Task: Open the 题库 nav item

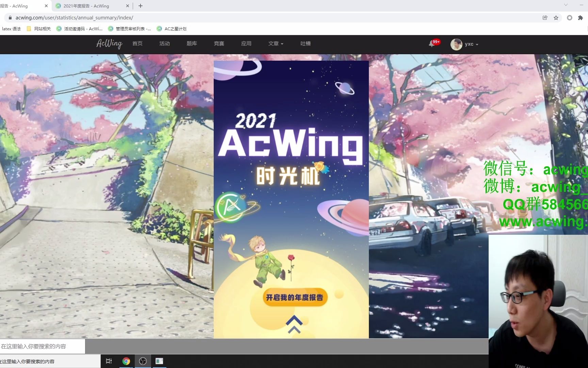Action: tap(192, 44)
